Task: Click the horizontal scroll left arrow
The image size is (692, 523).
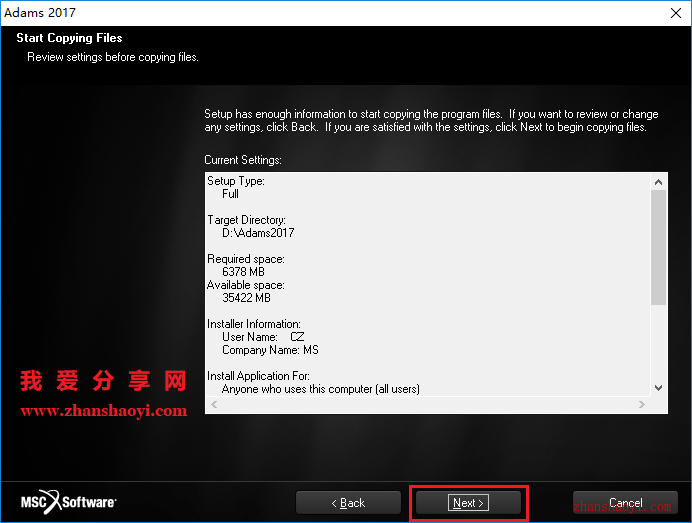Action: (x=214, y=404)
